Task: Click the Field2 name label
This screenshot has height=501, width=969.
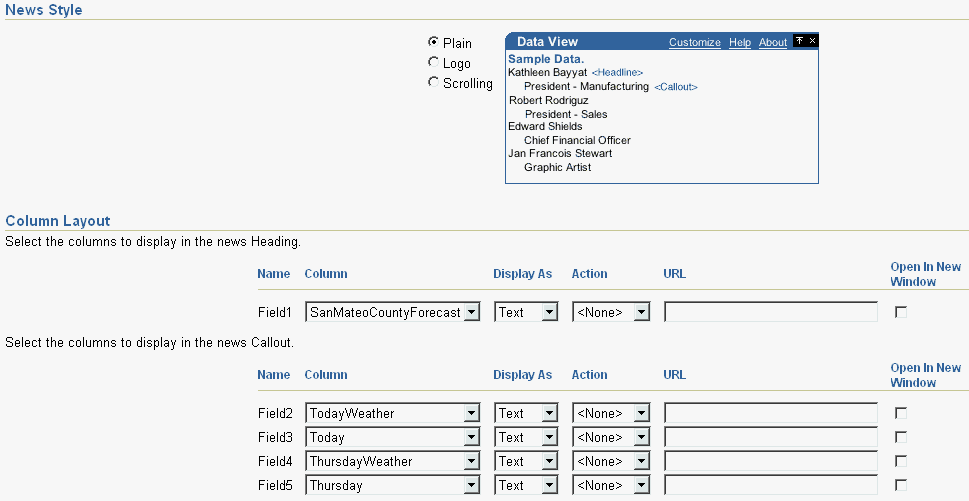Action: (x=275, y=413)
